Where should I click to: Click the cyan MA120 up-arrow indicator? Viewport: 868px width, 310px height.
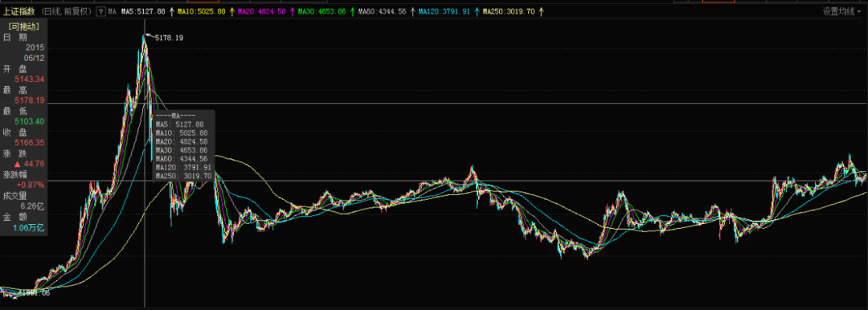[477, 11]
